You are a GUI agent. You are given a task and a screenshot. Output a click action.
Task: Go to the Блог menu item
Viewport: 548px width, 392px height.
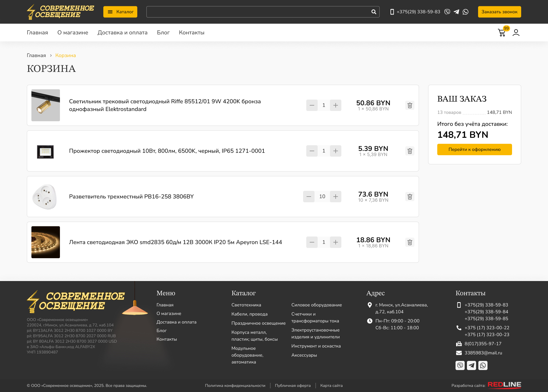163,33
